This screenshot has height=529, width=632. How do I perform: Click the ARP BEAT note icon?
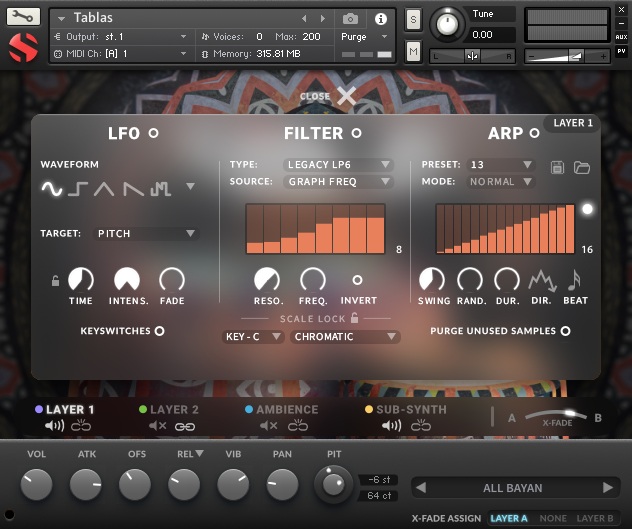[574, 280]
